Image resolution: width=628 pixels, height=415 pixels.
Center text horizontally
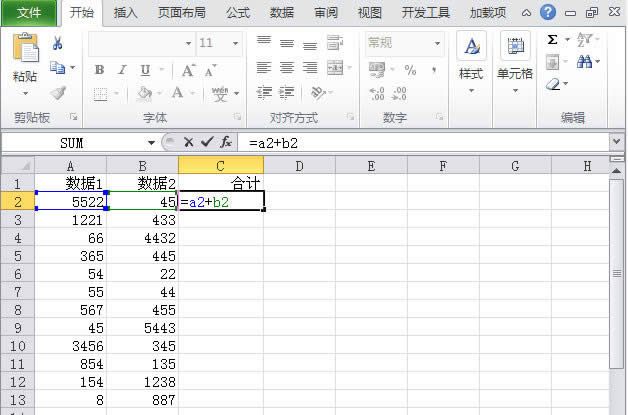[x=287, y=68]
